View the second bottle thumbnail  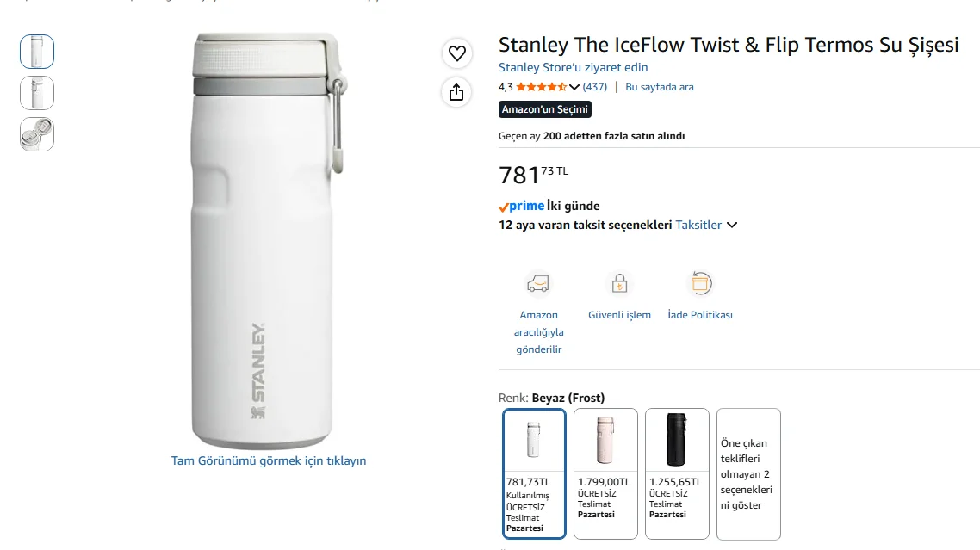click(37, 93)
